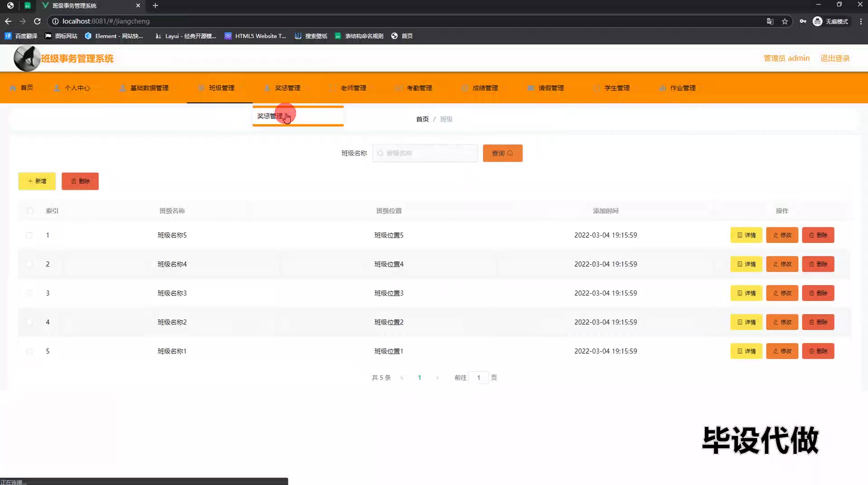Click the pagination next-page arrow
The height and width of the screenshot is (485, 868).
pos(437,378)
